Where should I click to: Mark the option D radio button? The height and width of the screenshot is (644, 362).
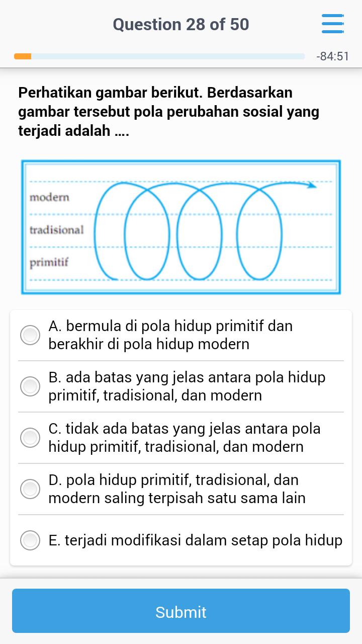click(30, 489)
